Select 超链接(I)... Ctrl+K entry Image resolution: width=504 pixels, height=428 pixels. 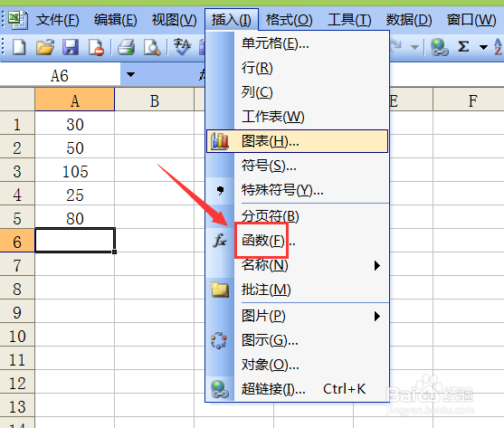point(298,389)
